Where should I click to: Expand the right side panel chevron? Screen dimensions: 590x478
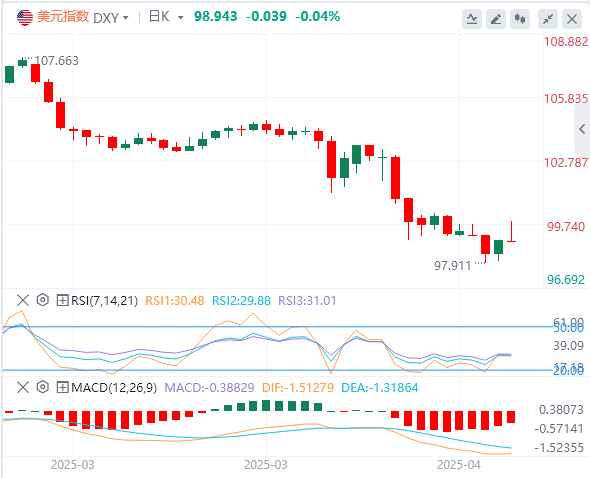click(x=582, y=129)
